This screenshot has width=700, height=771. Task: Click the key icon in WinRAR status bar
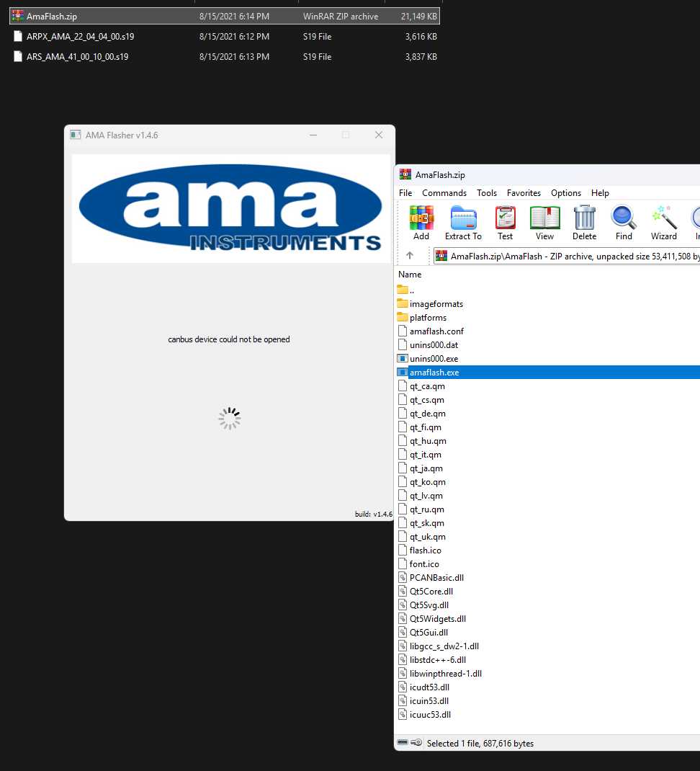416,742
